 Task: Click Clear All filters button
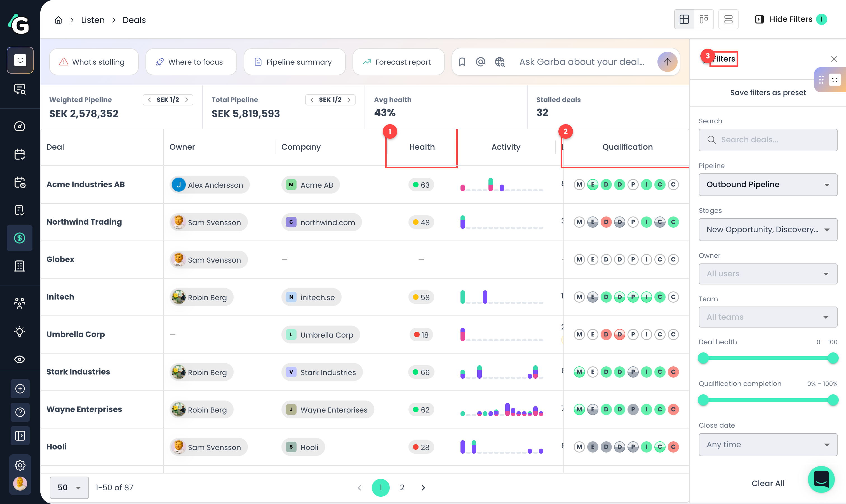pyautogui.click(x=768, y=483)
